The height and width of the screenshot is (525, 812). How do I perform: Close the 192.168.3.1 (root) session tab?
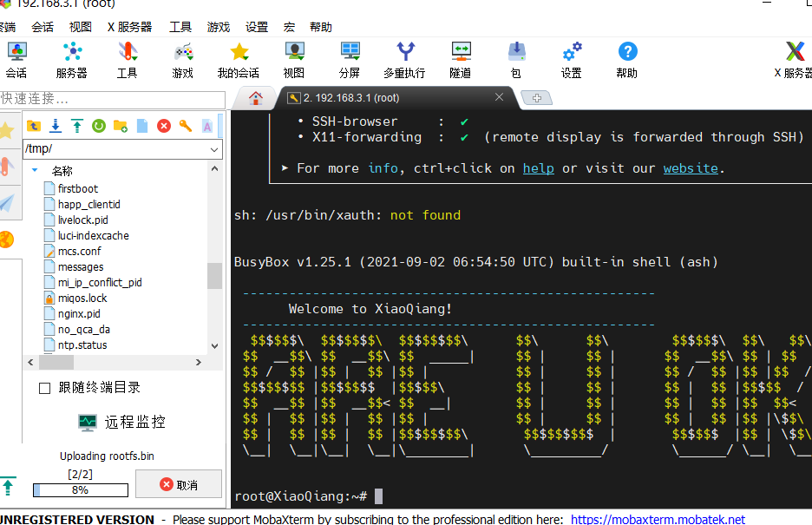[499, 97]
